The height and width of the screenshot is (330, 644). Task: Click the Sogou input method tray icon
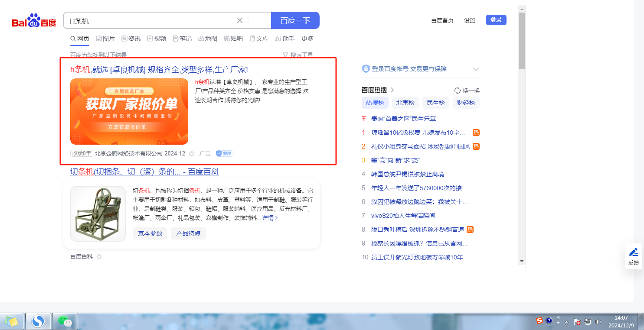pos(539,321)
